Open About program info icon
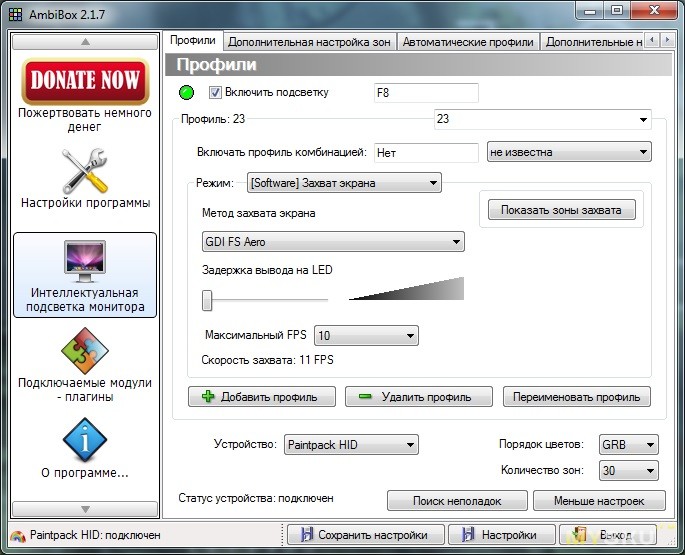 pos(85,440)
